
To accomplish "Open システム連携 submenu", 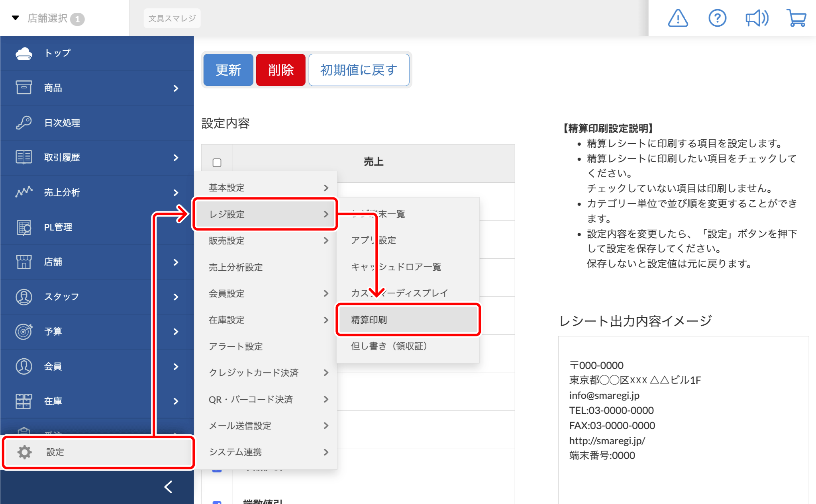I will 266,452.
